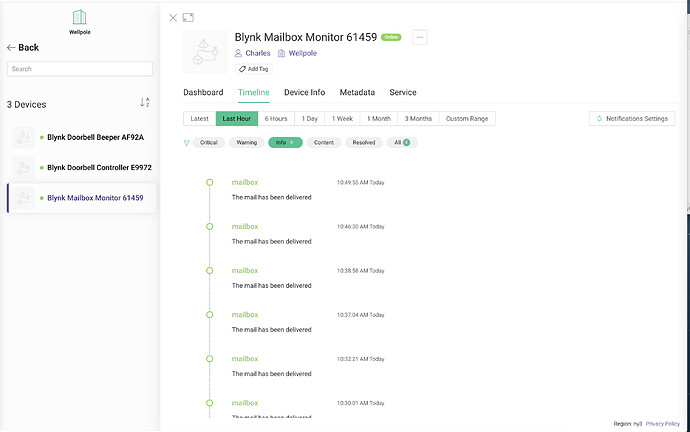The image size is (690, 432).
Task: Show All events filter
Action: [402, 143]
